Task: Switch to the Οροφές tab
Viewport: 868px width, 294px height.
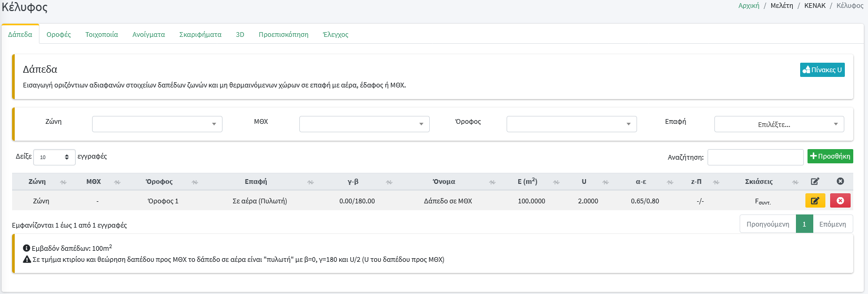Action: click(58, 35)
